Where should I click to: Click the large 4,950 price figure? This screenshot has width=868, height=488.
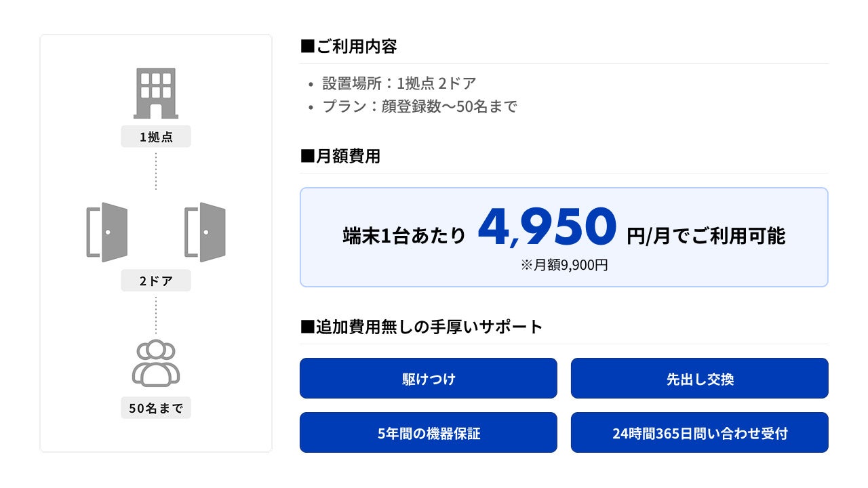[x=547, y=228]
